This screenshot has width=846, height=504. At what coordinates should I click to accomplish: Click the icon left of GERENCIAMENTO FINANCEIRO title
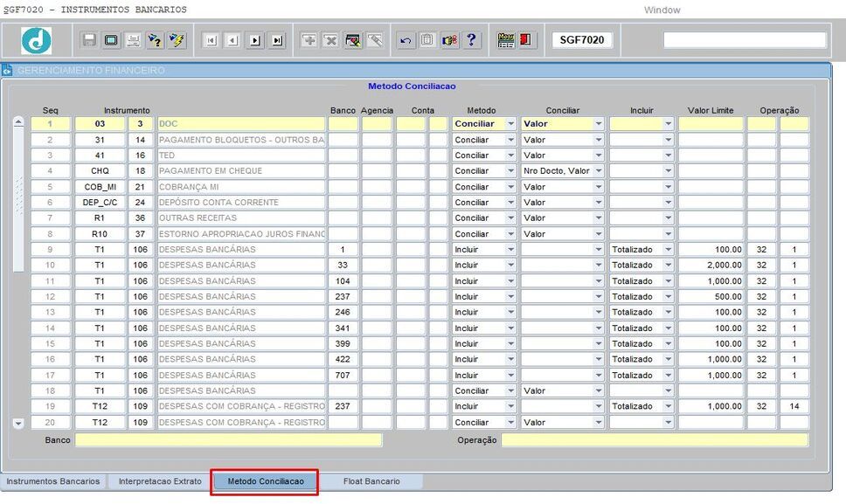coord(7,70)
